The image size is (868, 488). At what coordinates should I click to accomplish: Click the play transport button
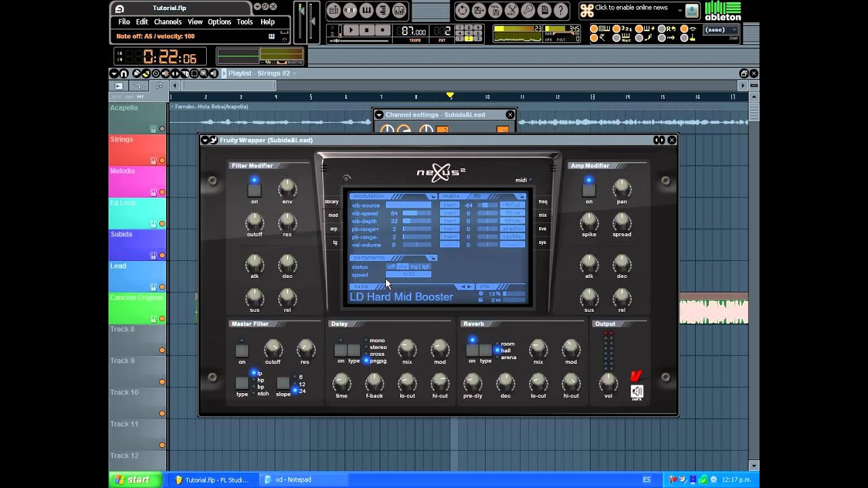(x=351, y=30)
